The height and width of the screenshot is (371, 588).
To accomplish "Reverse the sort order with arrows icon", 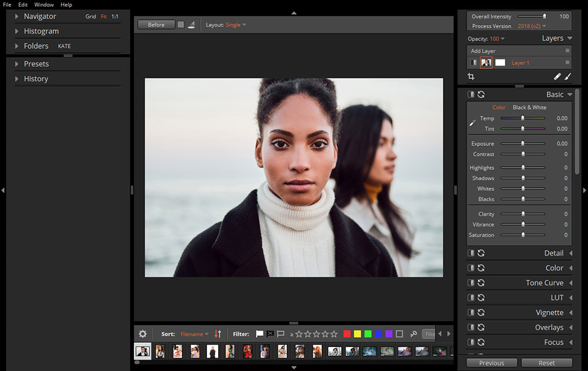I will tap(217, 334).
